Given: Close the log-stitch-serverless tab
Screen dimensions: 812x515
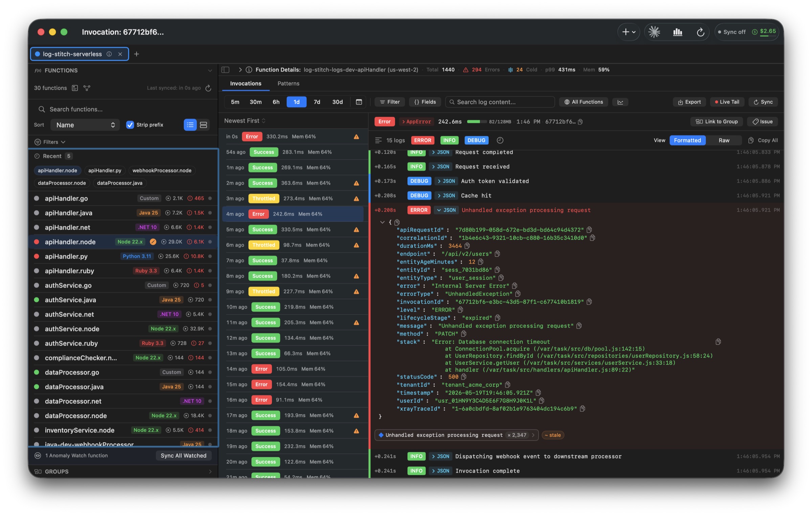Looking at the screenshot, I should point(120,54).
